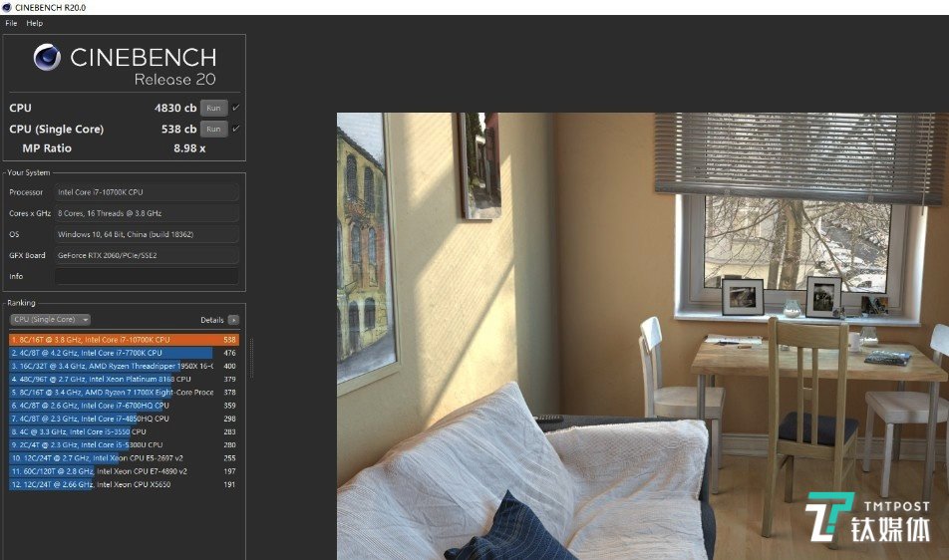The height and width of the screenshot is (560, 949).
Task: Run the CPU multi-core benchmark
Action: 213,108
